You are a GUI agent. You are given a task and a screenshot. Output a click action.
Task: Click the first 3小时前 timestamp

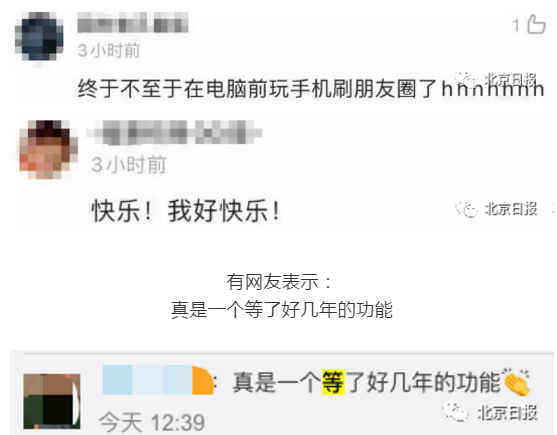pyautogui.click(x=109, y=50)
